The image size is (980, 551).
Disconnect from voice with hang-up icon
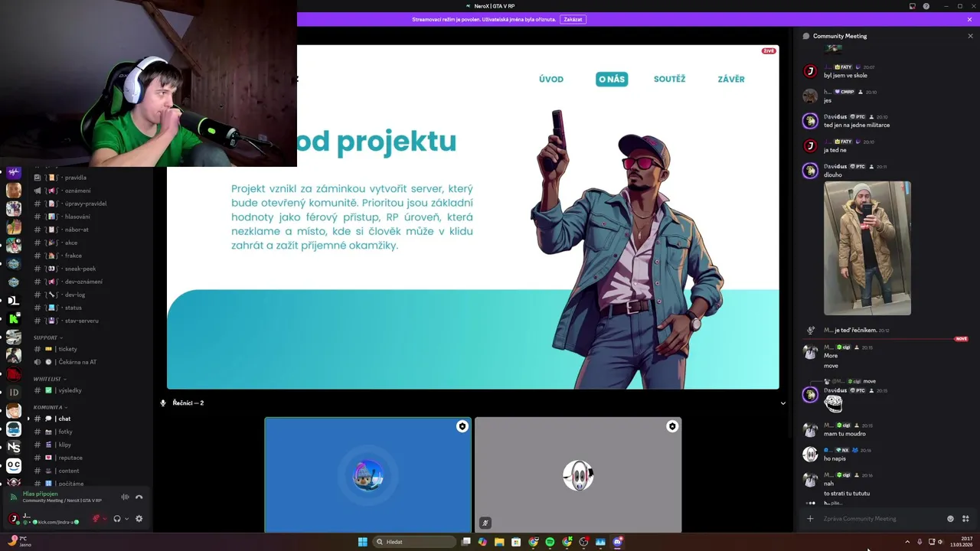139,497
